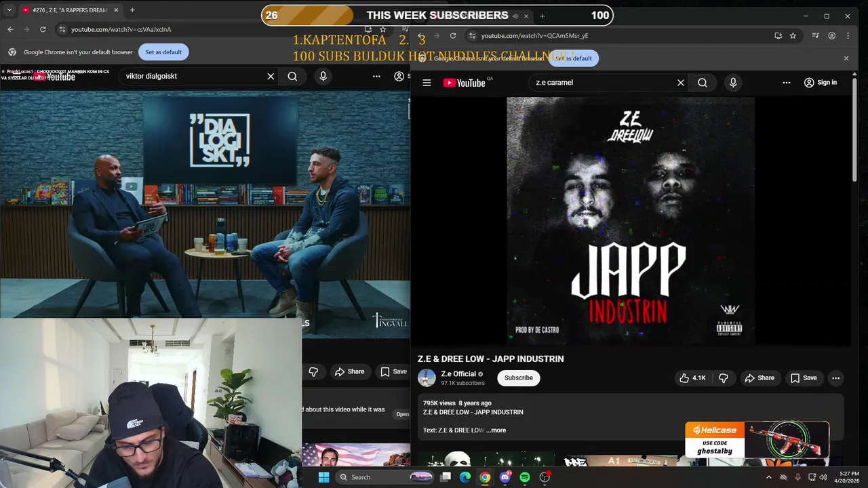Open tab search dropdown in left Chrome window

pos(8,10)
